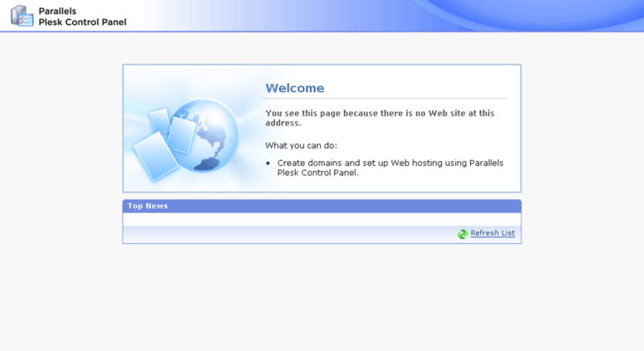Select the Welcome heading
Image resolution: width=644 pixels, height=351 pixels.
(294, 88)
